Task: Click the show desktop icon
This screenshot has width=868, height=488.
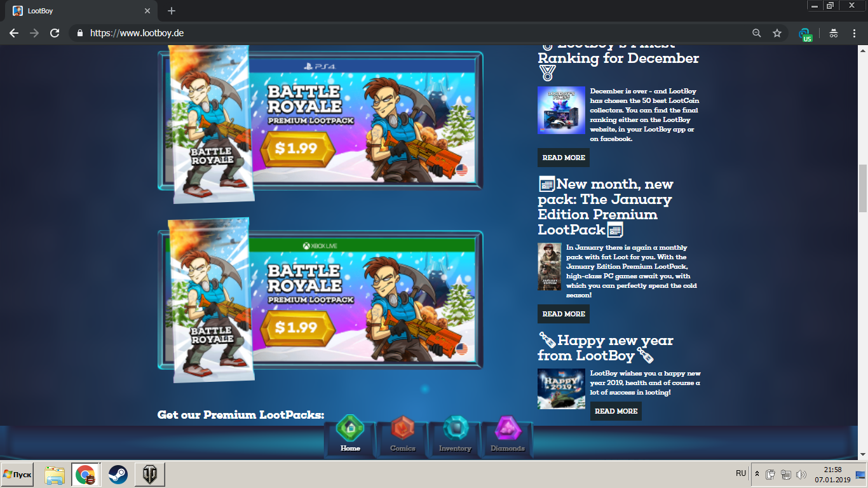Action: (x=861, y=475)
